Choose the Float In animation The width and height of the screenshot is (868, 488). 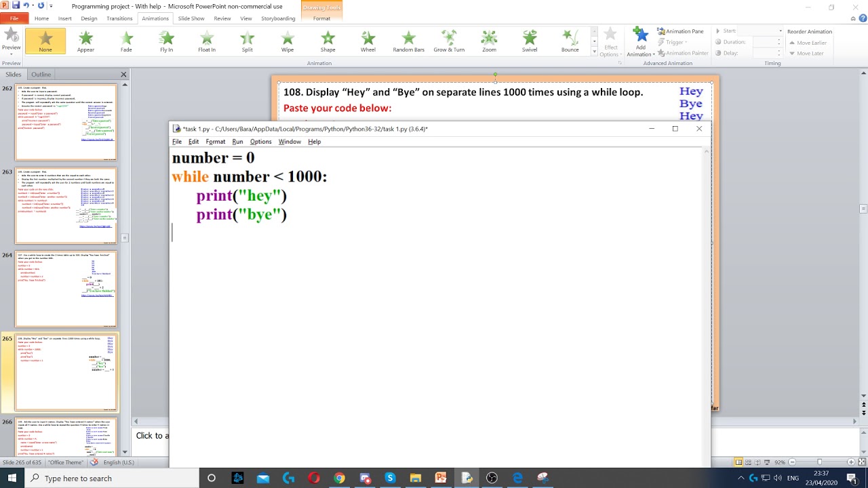[207, 41]
